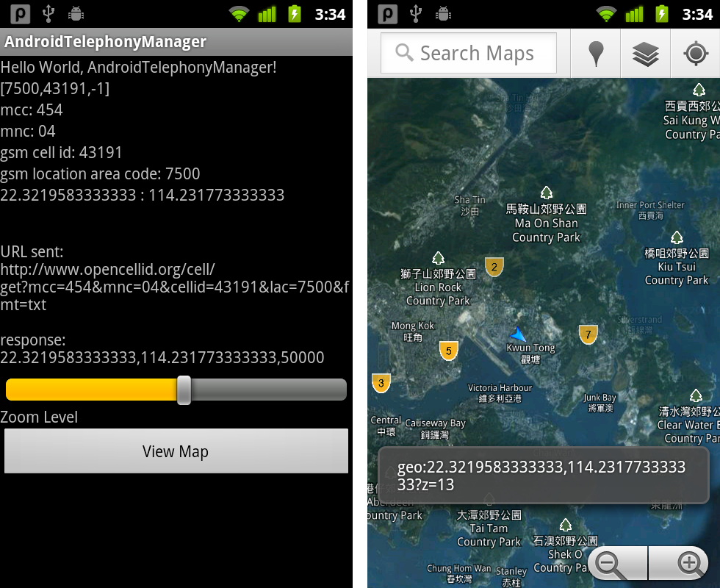720x588 pixels.
Task: Tap the My Location crosshair icon
Action: coord(696,53)
